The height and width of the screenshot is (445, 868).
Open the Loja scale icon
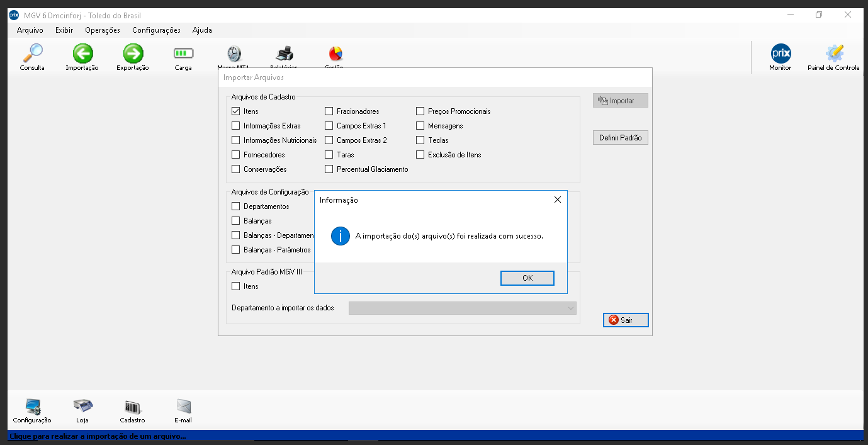(82, 407)
